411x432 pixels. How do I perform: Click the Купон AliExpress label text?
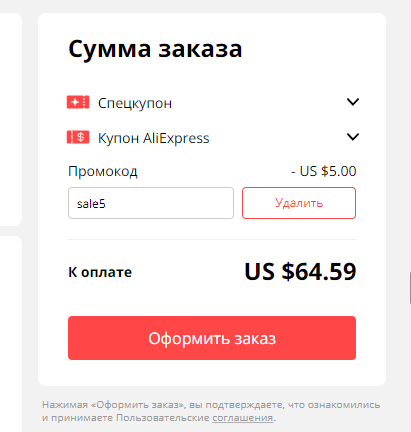coord(154,138)
